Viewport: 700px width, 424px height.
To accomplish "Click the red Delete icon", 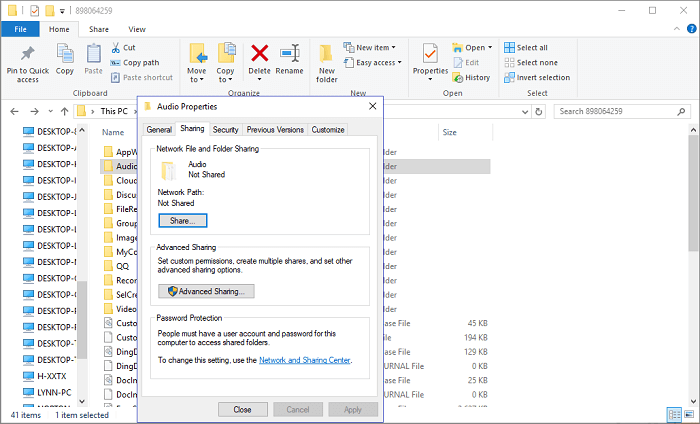I will (x=260, y=54).
